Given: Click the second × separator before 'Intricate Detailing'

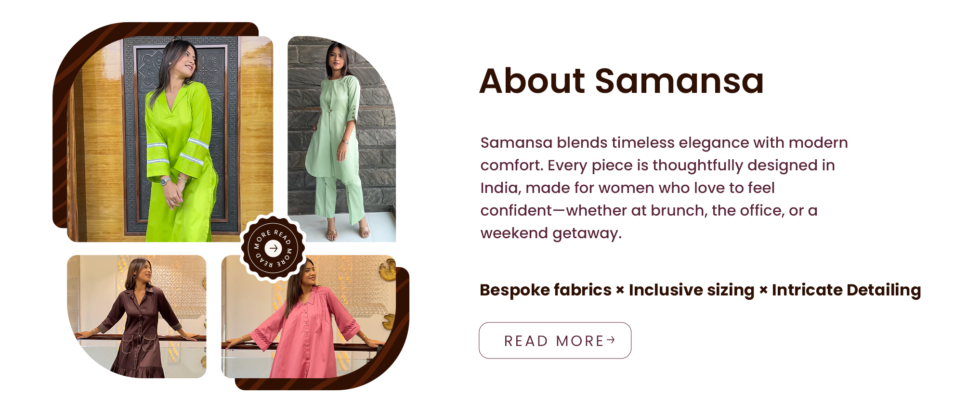Looking at the screenshot, I should pos(763,290).
